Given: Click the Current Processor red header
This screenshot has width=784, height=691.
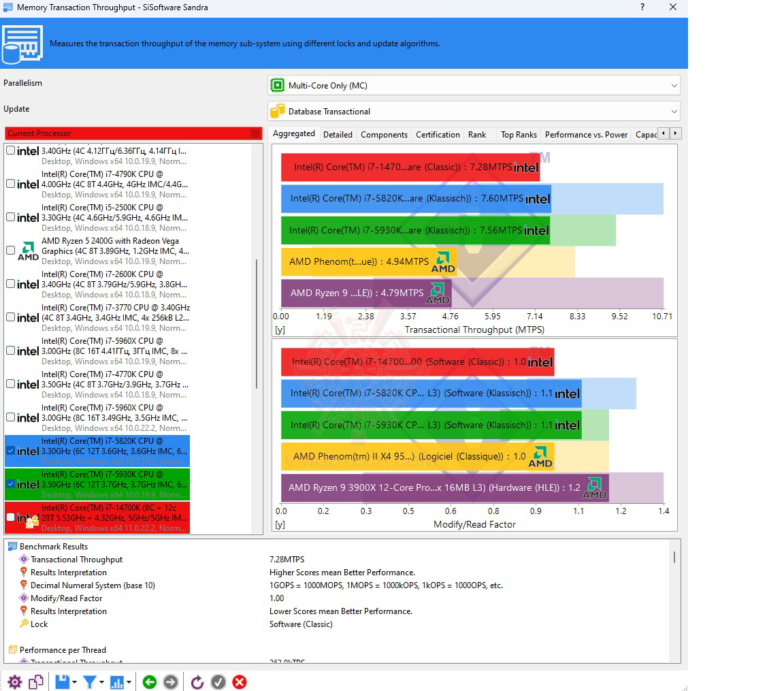Looking at the screenshot, I should point(133,133).
